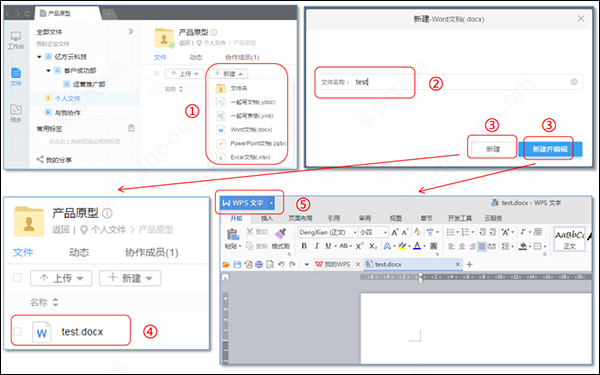Open dropdown arrow next to WPS 文字
Image resolution: width=600 pixels, height=375 pixels.
click(271, 203)
